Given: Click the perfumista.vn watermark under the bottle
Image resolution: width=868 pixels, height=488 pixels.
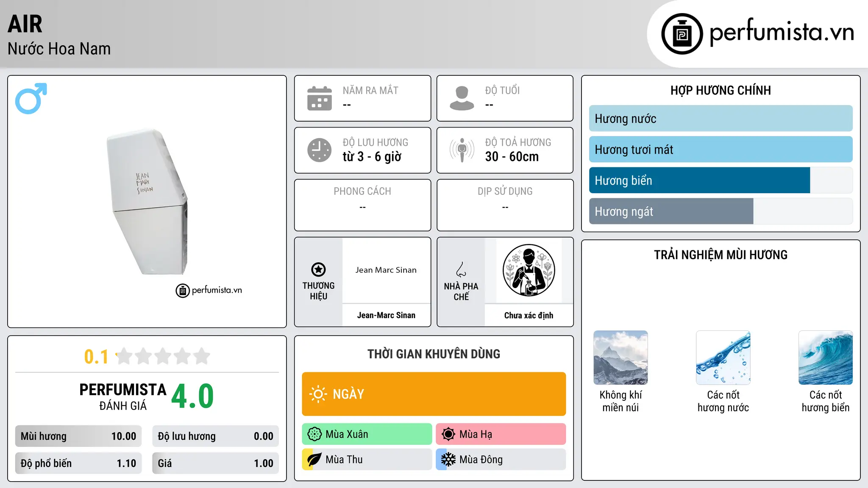Looking at the screenshot, I should [209, 291].
